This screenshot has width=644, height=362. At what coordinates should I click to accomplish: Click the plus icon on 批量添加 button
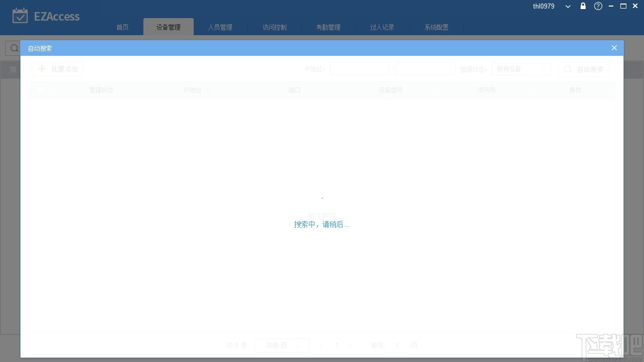coord(42,68)
